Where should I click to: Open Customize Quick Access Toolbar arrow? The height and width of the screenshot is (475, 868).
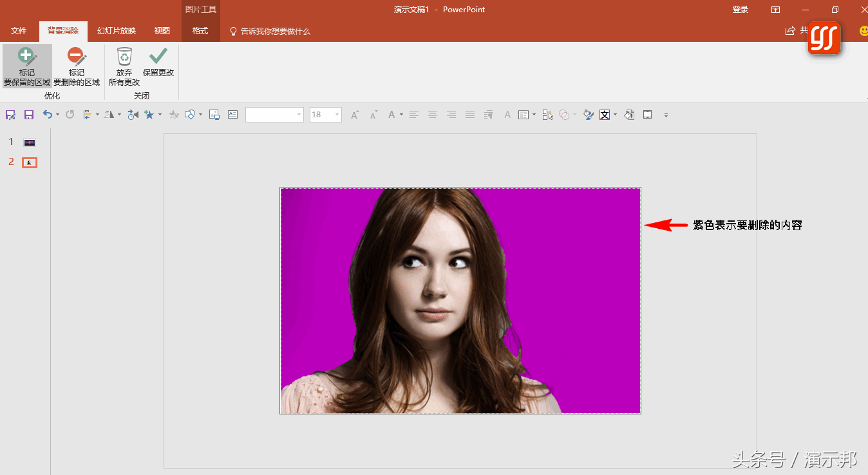(x=666, y=115)
